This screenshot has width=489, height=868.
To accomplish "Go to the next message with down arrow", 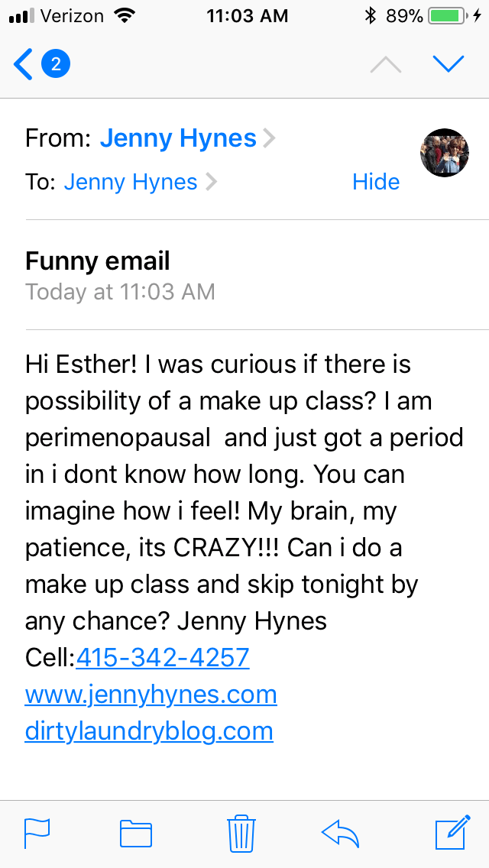I will coord(449,64).
